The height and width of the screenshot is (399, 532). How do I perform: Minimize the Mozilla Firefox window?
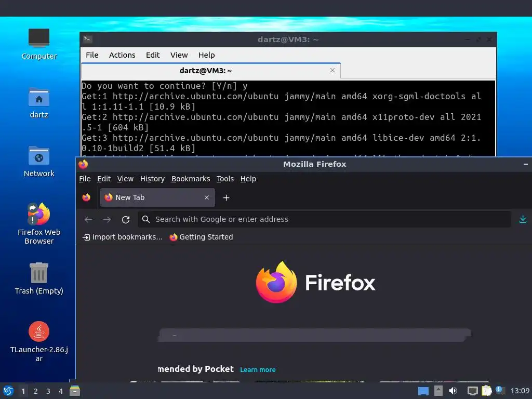(x=526, y=164)
